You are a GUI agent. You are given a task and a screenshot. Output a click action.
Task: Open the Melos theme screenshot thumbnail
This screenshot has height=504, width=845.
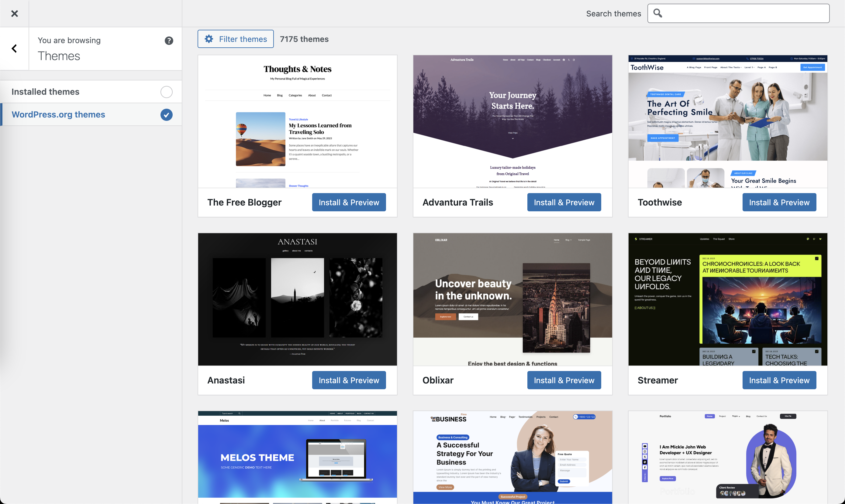297,457
